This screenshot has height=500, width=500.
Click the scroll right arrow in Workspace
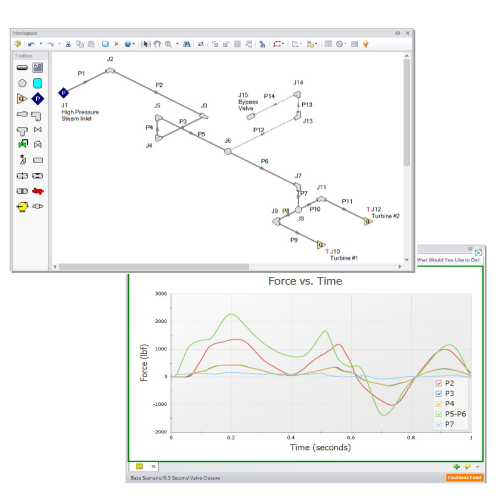point(399,267)
